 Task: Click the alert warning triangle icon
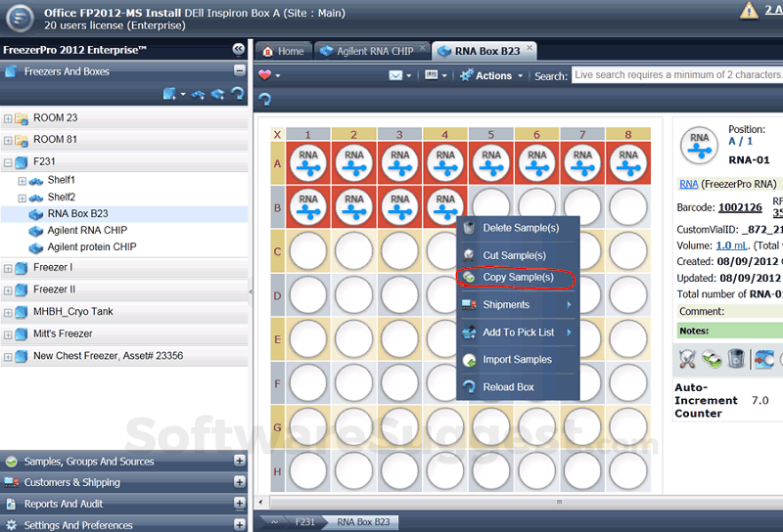coord(749,11)
